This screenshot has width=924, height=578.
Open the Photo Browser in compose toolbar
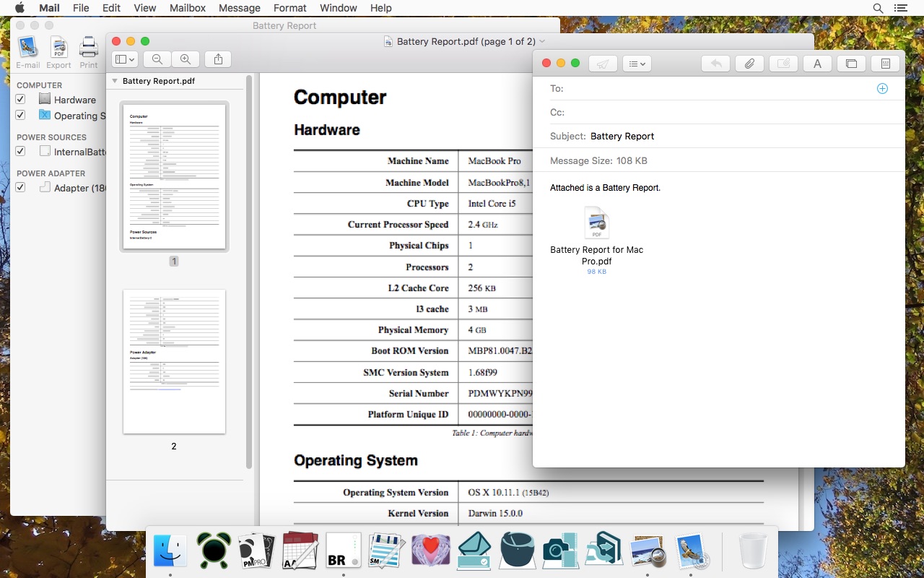(851, 64)
